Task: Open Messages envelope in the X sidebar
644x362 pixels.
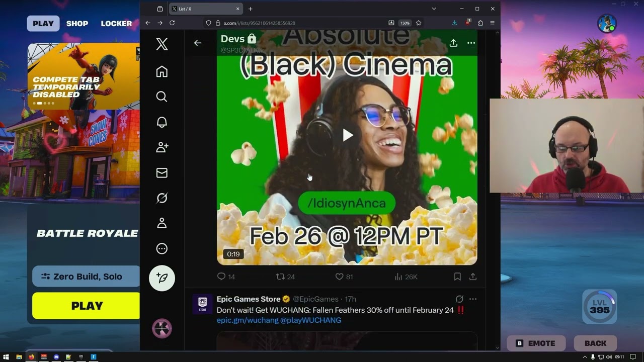Action: tap(162, 173)
